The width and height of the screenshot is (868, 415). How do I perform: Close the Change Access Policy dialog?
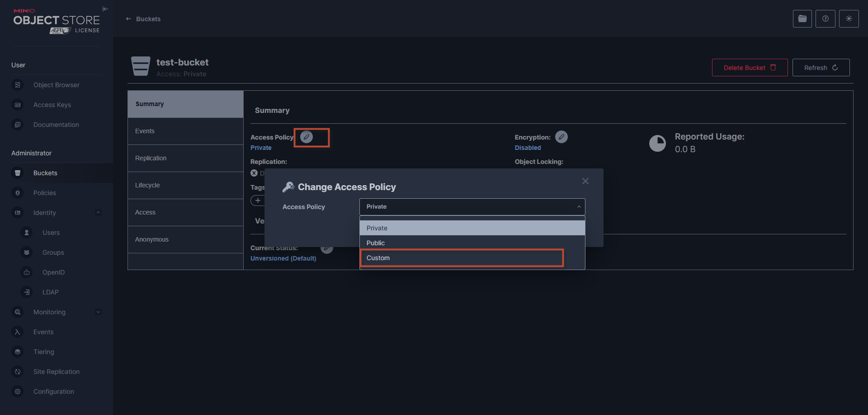pos(585,181)
